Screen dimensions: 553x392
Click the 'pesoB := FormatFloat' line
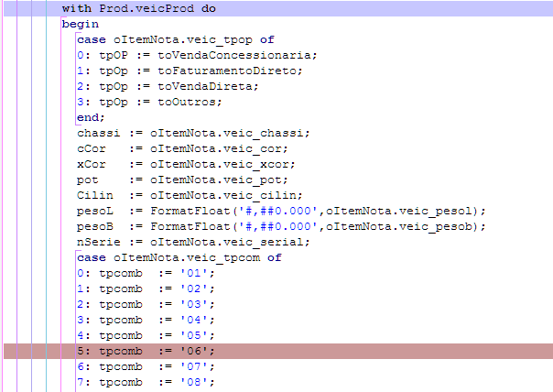281,226
